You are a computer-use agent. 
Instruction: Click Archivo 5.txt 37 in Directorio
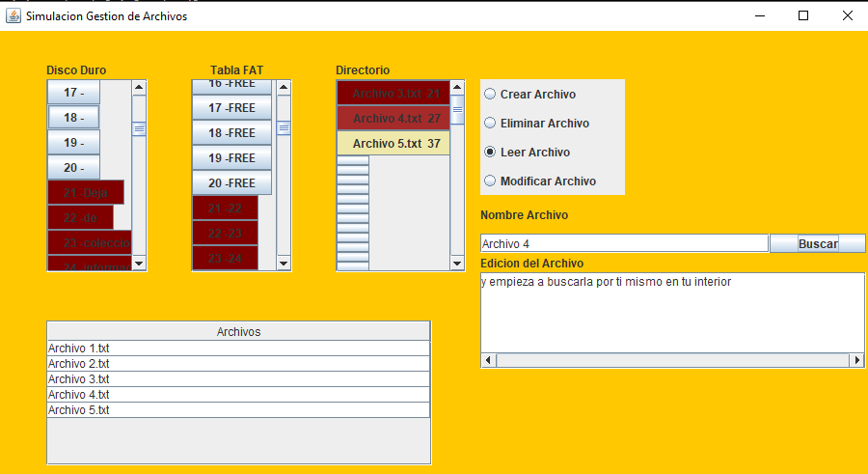pos(393,143)
